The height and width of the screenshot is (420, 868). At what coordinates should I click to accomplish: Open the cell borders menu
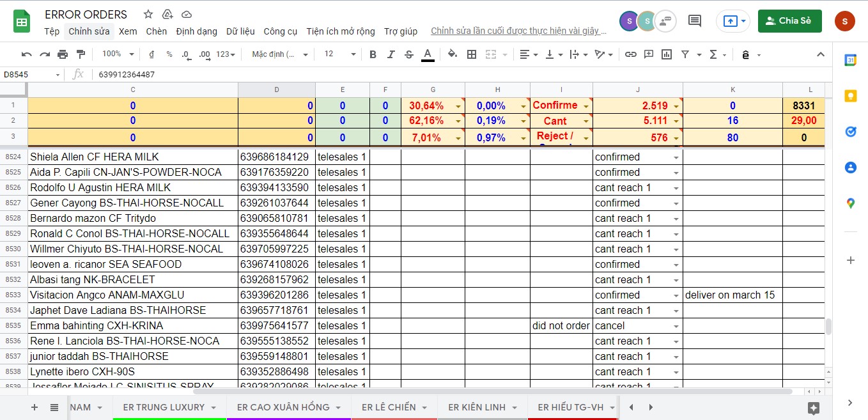click(472, 54)
